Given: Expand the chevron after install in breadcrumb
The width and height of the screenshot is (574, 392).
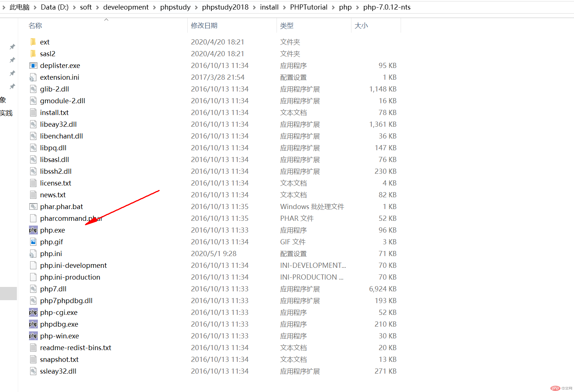Looking at the screenshot, I should pos(285,7).
